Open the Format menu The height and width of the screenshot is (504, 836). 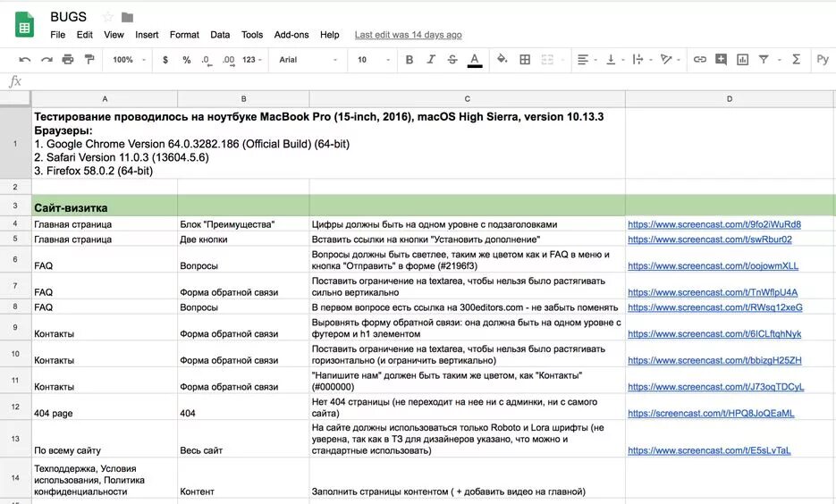184,35
